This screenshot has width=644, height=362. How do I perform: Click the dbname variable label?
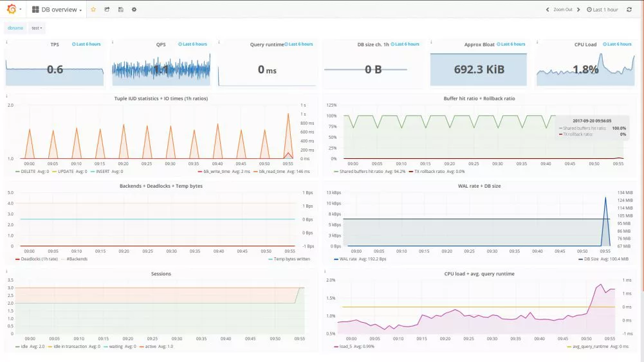(x=15, y=28)
